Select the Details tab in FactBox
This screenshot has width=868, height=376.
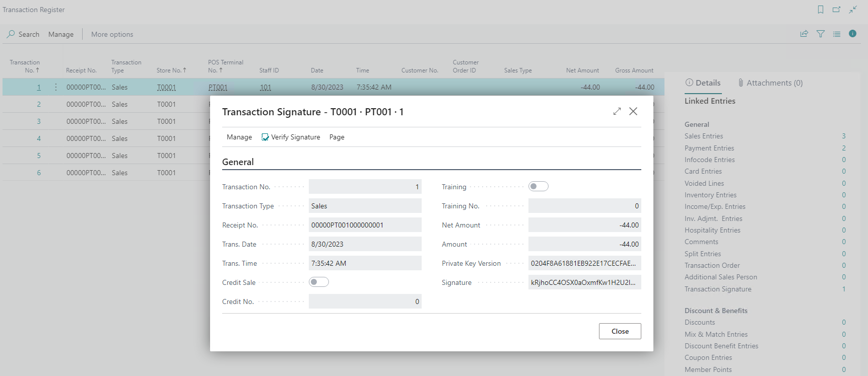(x=703, y=83)
